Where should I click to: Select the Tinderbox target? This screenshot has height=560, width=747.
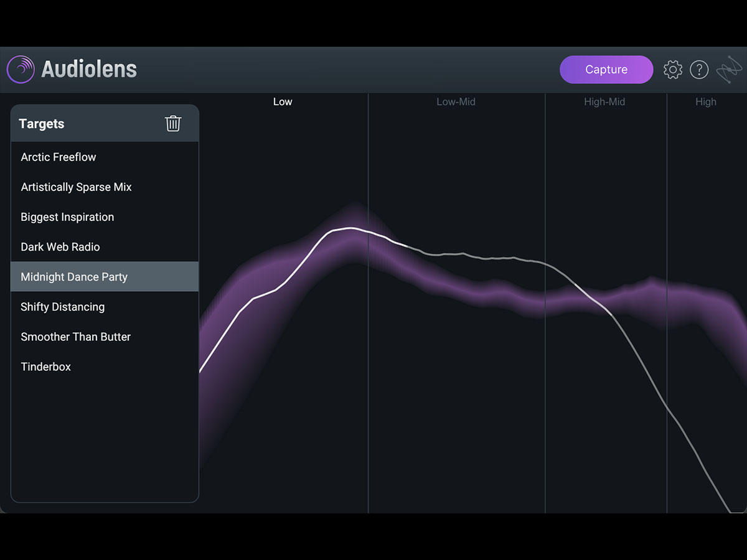coord(46,366)
